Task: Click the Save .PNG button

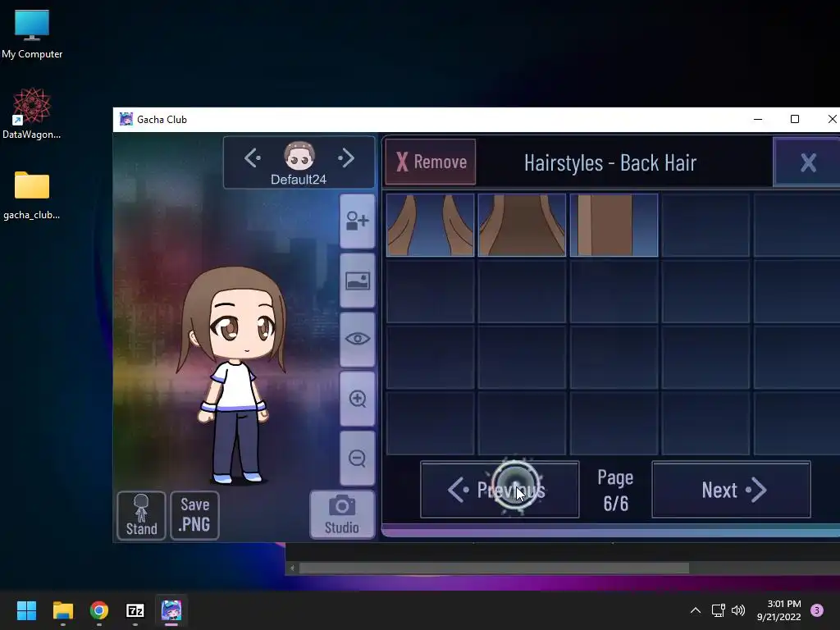Action: click(194, 515)
